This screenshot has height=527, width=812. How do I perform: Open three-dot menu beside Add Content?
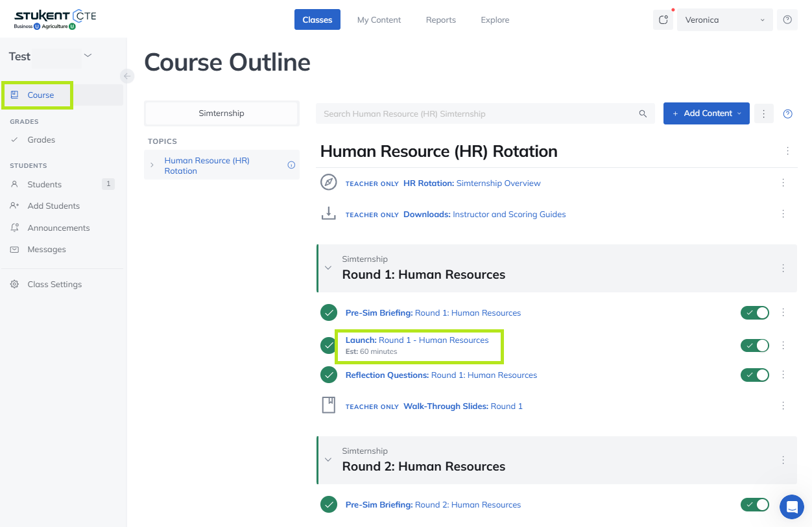763,113
